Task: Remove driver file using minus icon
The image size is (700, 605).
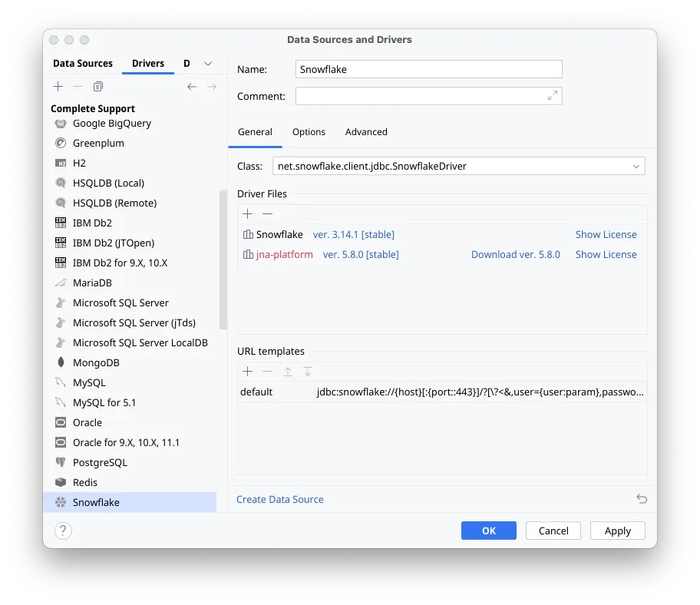Action: pyautogui.click(x=267, y=214)
